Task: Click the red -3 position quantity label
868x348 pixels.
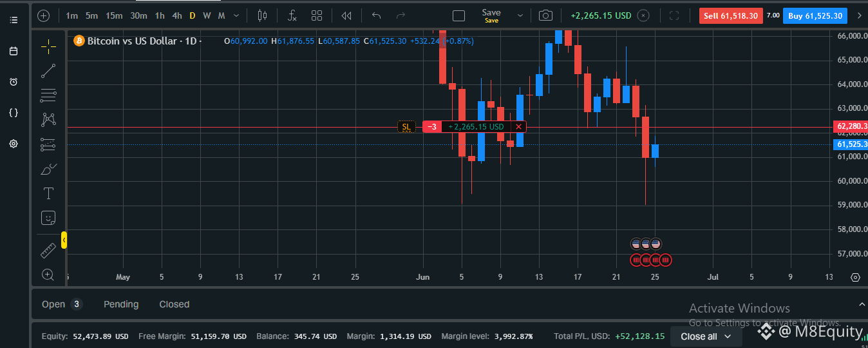Action: (432, 127)
